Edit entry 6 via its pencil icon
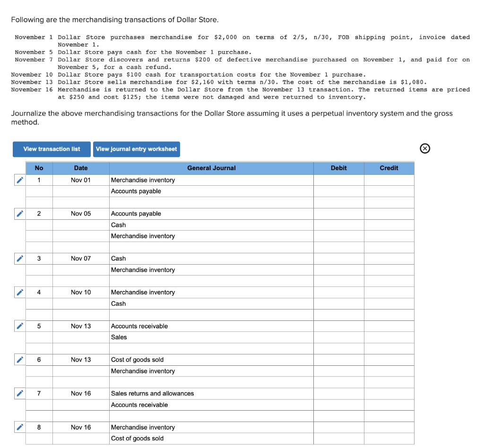 (x=19, y=360)
